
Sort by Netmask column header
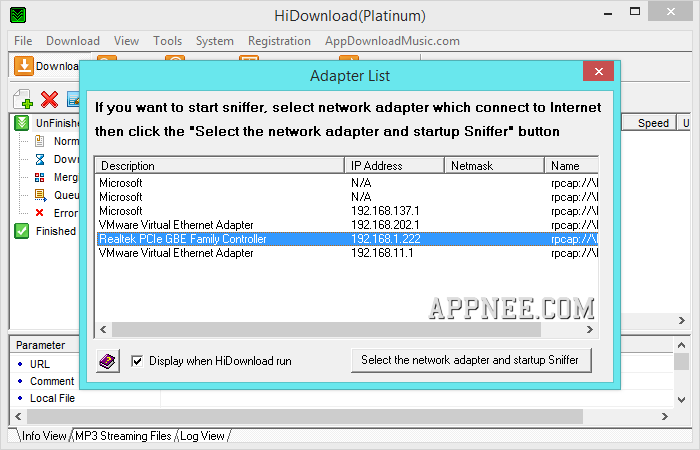(494, 166)
